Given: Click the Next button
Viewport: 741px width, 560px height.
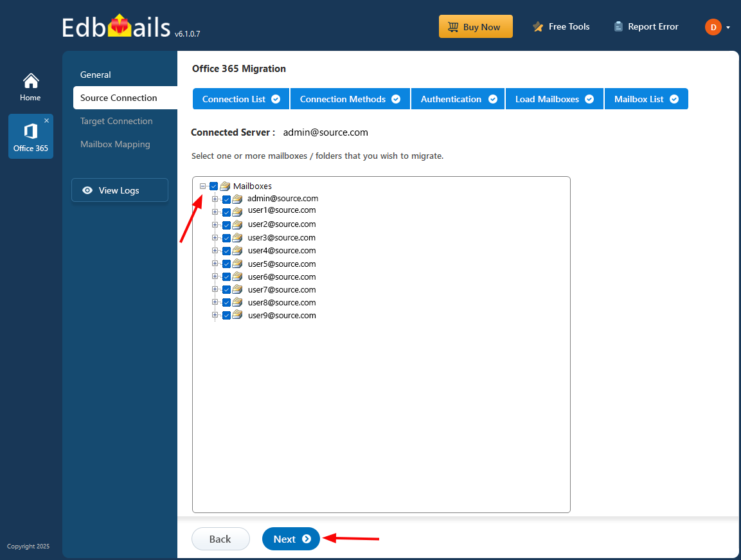Looking at the screenshot, I should pyautogui.click(x=290, y=539).
